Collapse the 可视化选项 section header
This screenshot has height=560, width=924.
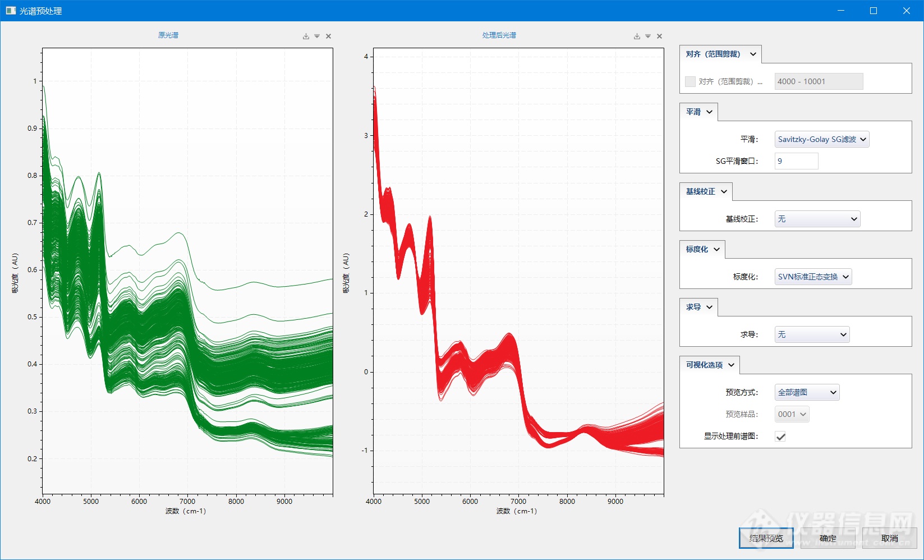710,365
